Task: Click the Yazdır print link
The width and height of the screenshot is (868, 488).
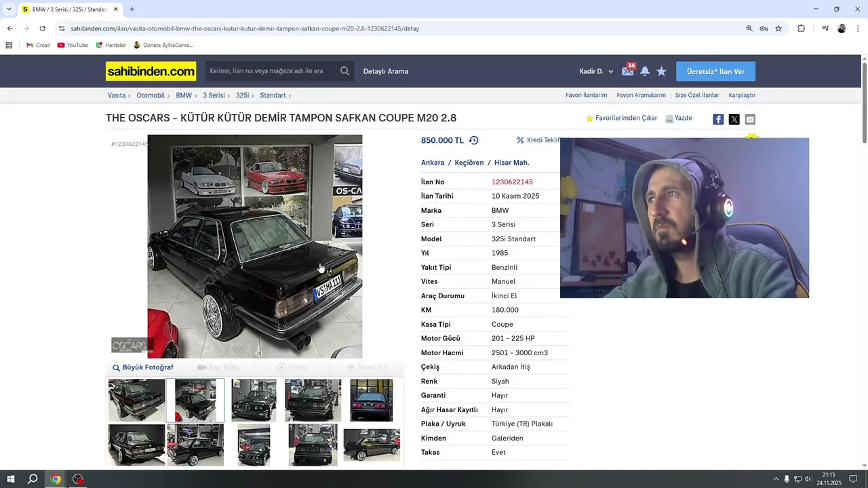Action: pos(679,118)
